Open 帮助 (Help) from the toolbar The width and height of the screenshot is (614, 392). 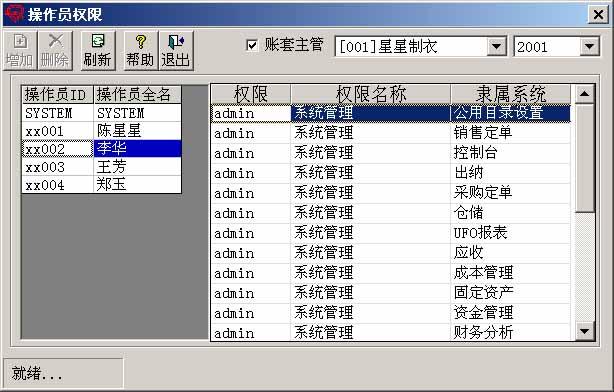tap(141, 51)
